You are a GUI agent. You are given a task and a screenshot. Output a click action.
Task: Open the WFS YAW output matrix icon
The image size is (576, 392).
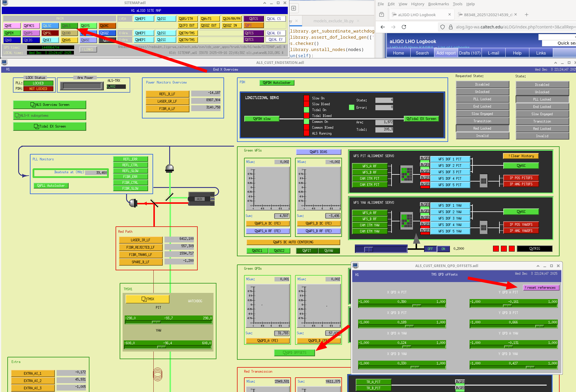[x=483, y=227]
